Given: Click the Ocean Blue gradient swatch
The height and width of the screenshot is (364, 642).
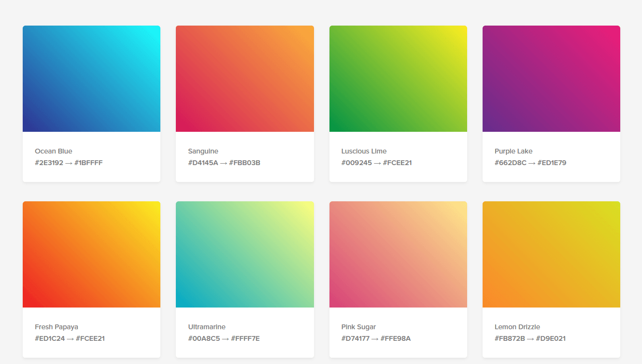Looking at the screenshot, I should click(x=91, y=79).
